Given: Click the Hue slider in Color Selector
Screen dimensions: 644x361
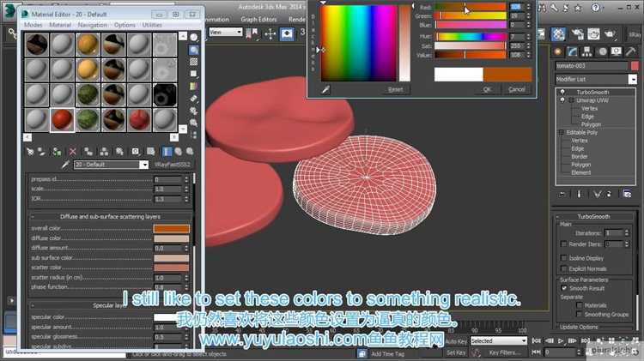Looking at the screenshot, I should [x=471, y=37].
